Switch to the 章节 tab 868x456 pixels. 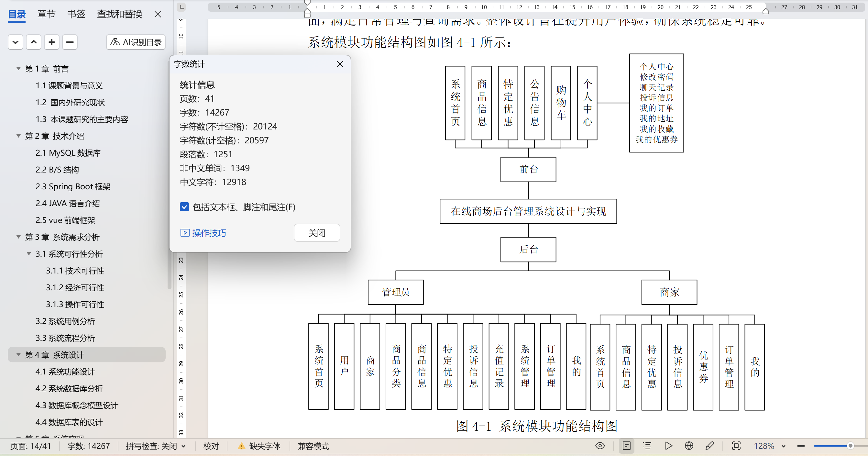(x=46, y=14)
